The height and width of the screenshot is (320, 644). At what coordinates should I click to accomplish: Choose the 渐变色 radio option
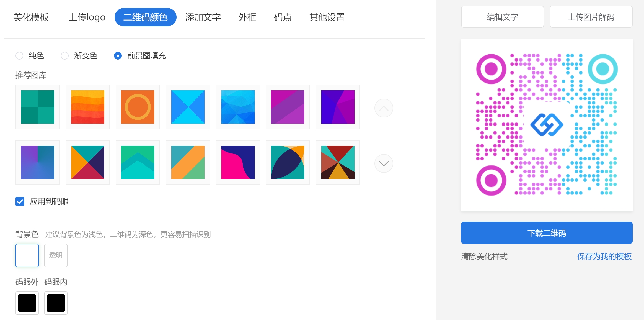65,56
